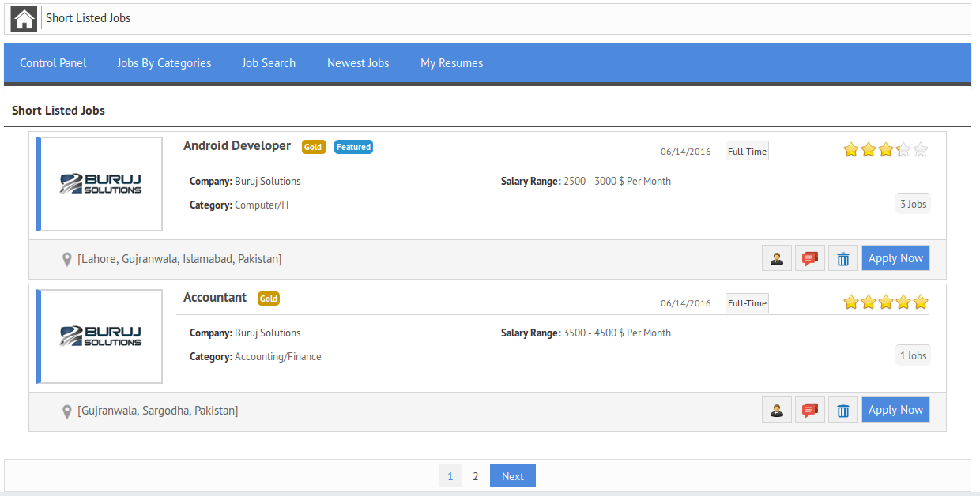Open the Control Panel menu item

[x=53, y=63]
